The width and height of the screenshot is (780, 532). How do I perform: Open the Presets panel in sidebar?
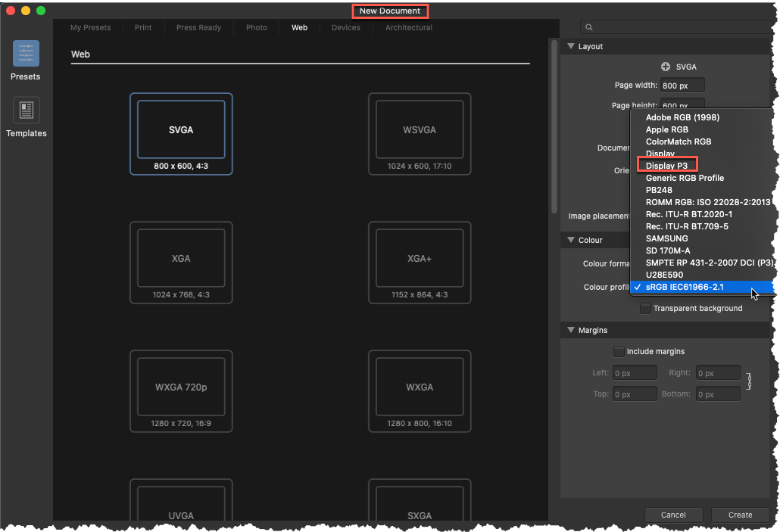click(25, 61)
